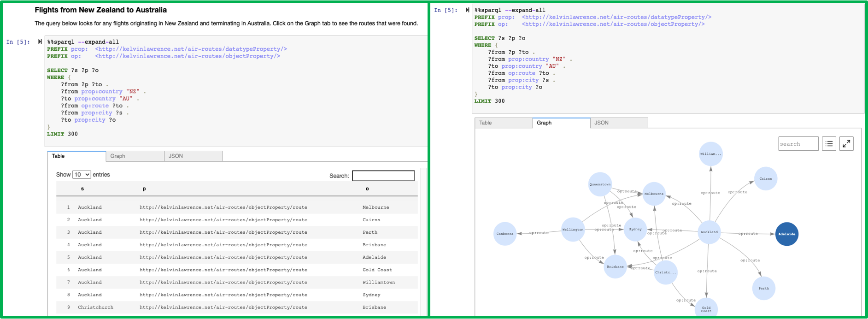Click the run cell icon in right notebook

[x=468, y=10]
